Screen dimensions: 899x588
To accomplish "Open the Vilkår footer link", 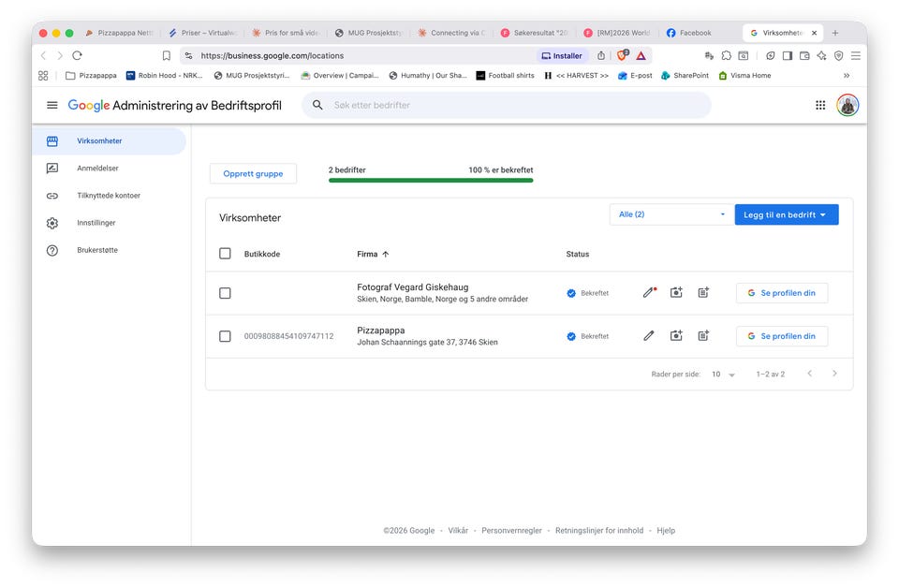I will pos(458,530).
